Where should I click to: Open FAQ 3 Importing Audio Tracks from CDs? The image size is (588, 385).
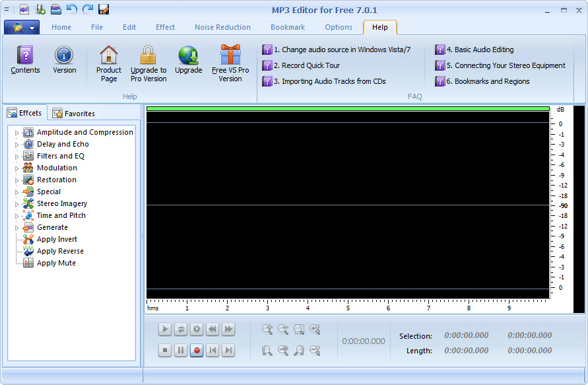click(324, 81)
